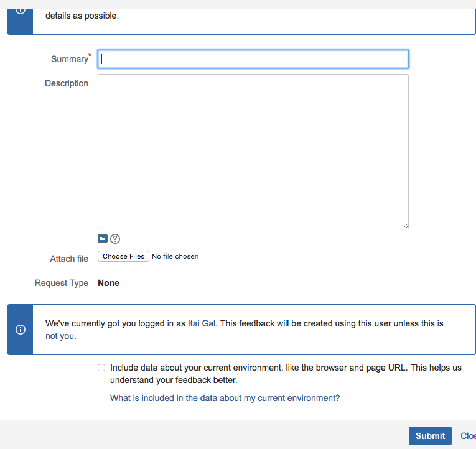Screen dimensions: 476x449
Task: Click the Summary text field
Action: point(253,59)
